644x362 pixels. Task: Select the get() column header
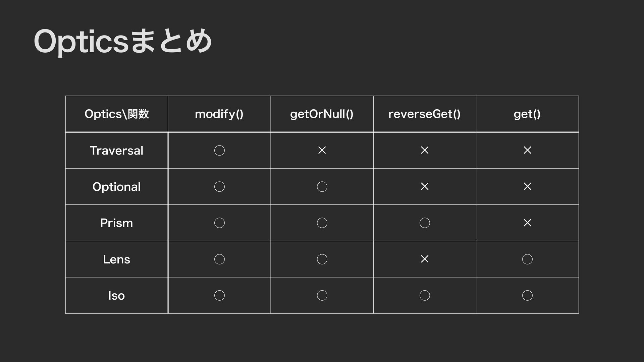pyautogui.click(x=527, y=114)
